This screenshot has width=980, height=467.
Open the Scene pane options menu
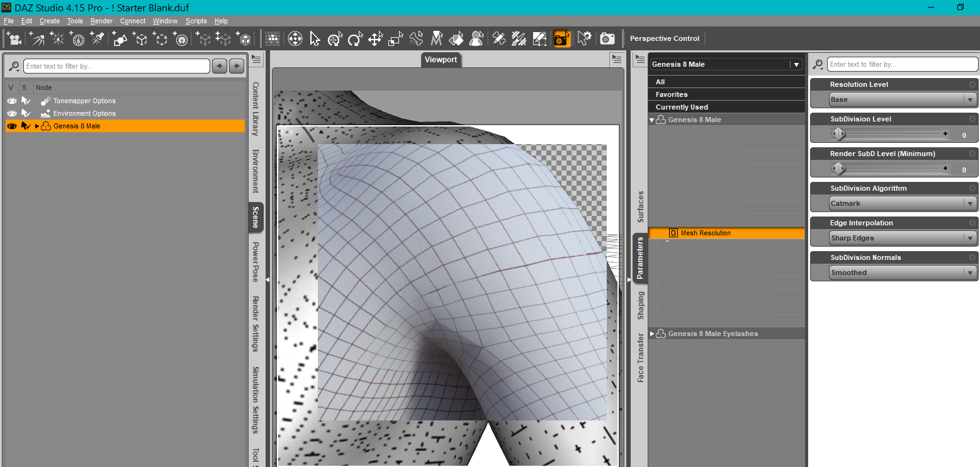point(256,59)
